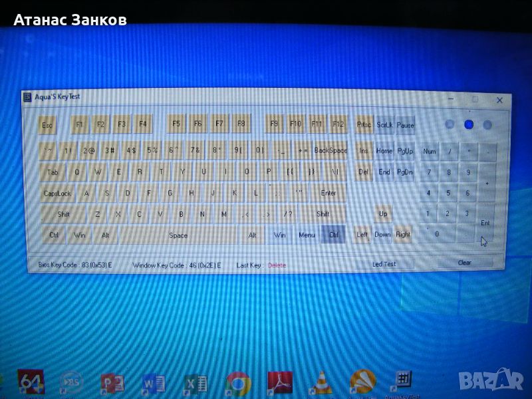Open the grey BS disc desktop shortcut

(71, 383)
